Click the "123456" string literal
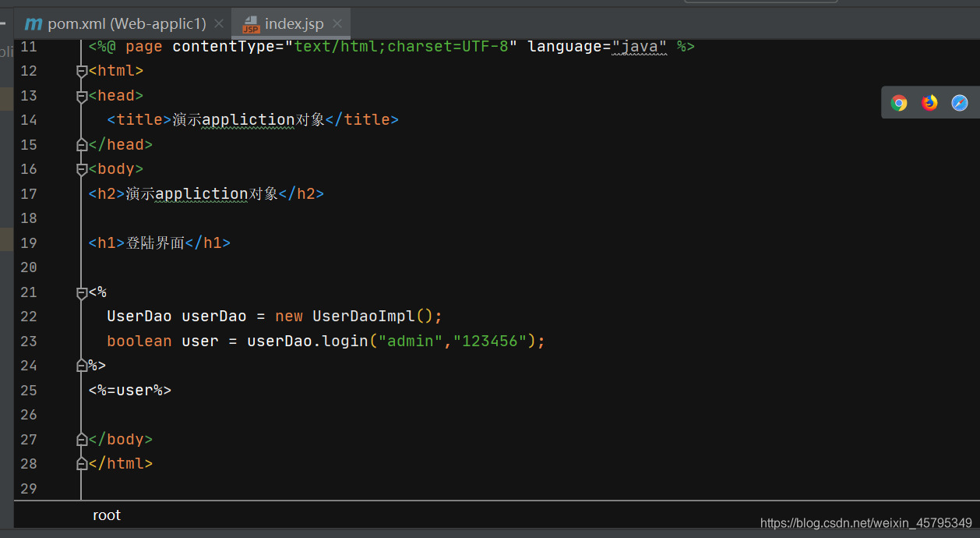The image size is (980, 538). click(490, 341)
